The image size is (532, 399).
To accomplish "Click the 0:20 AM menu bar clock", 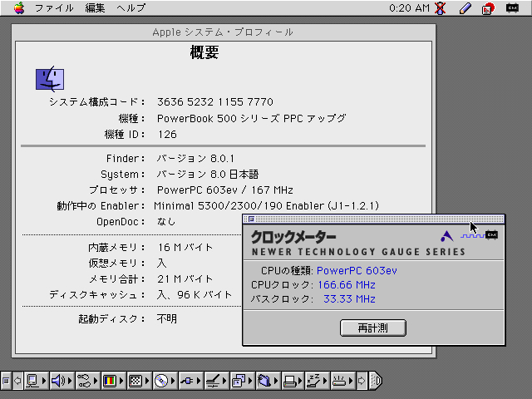I will (x=409, y=7).
